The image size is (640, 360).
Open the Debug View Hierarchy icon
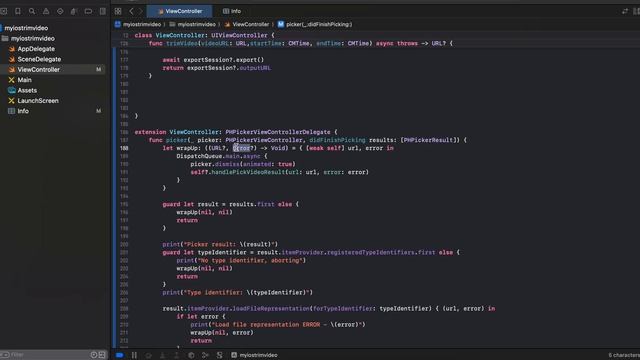pyautogui.click(x=191, y=355)
